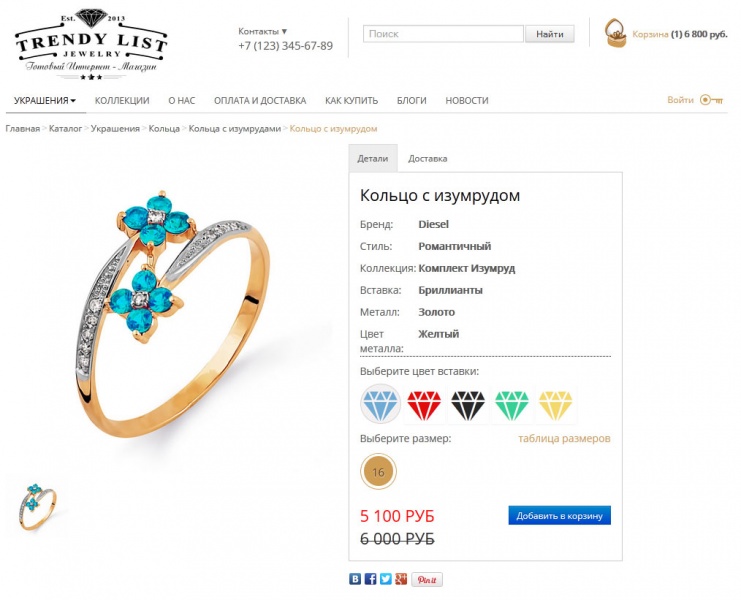Screen dimensions: 741x600
Task: Pick the green diamond color swatch
Action: 512,405
